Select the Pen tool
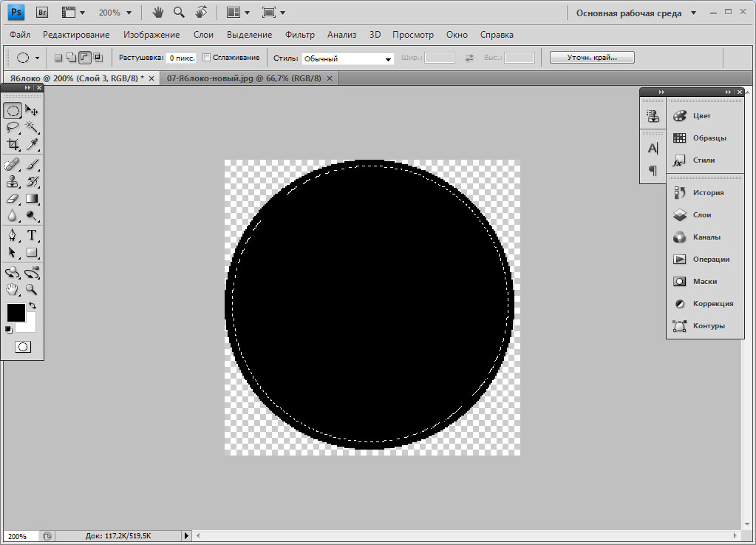 pyautogui.click(x=13, y=235)
